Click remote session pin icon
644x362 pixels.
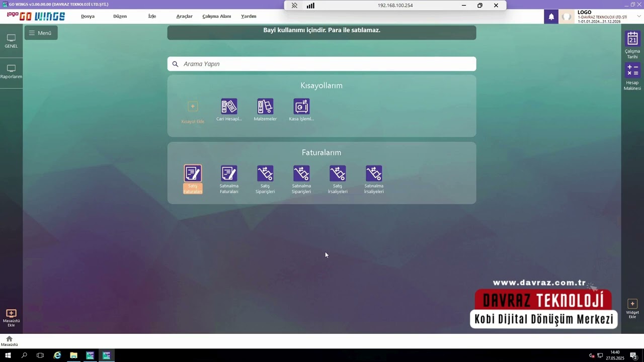click(294, 6)
